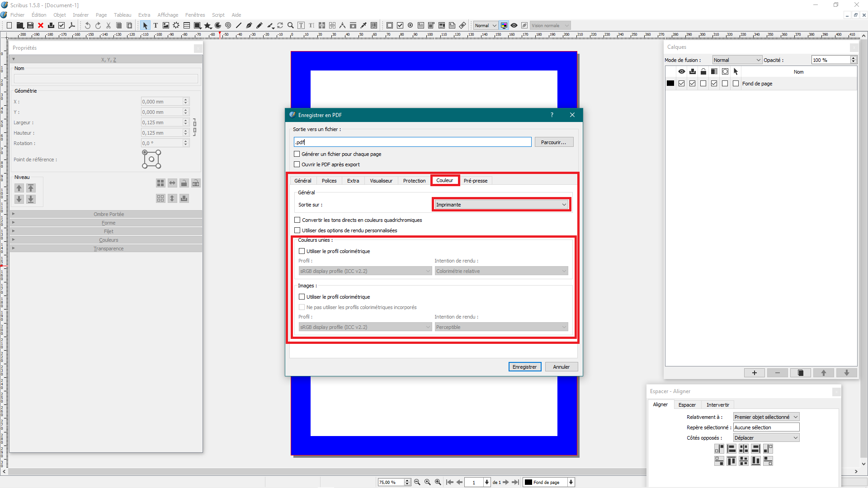Click the PDF output file name field
The image size is (868, 488).
[x=412, y=142]
